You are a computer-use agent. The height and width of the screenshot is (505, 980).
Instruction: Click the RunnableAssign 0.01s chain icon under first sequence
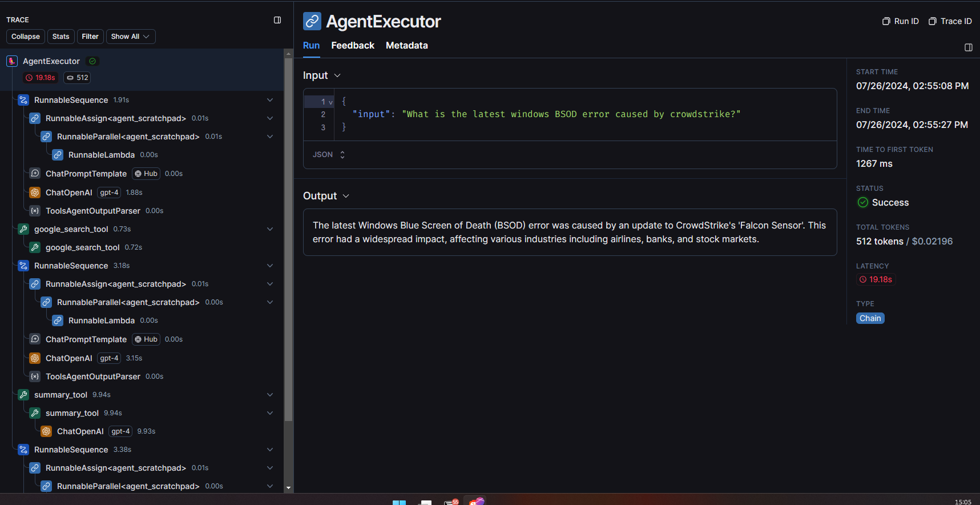coord(35,118)
